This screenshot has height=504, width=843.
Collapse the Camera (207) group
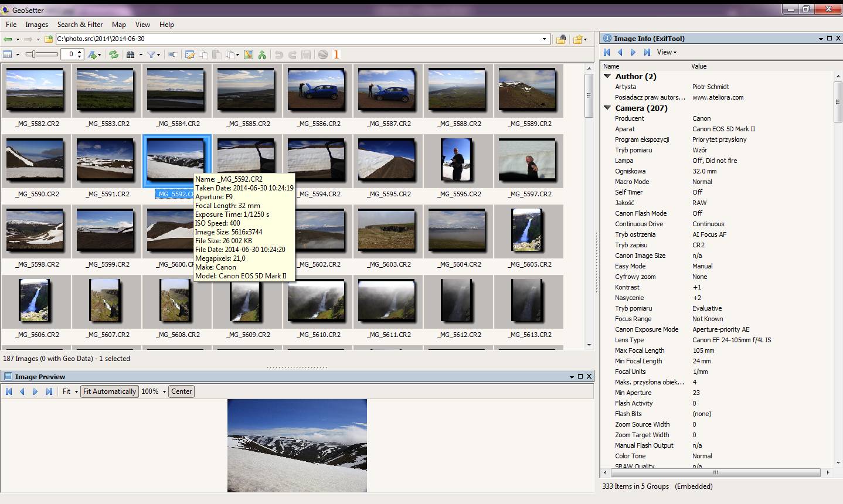[607, 108]
